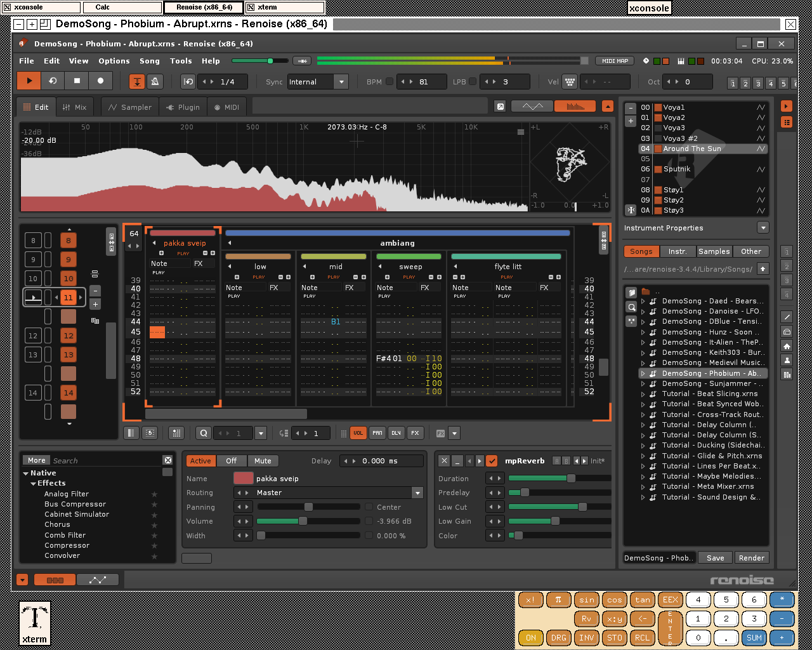
Task: Focus the effects Search field
Action: [x=107, y=460]
